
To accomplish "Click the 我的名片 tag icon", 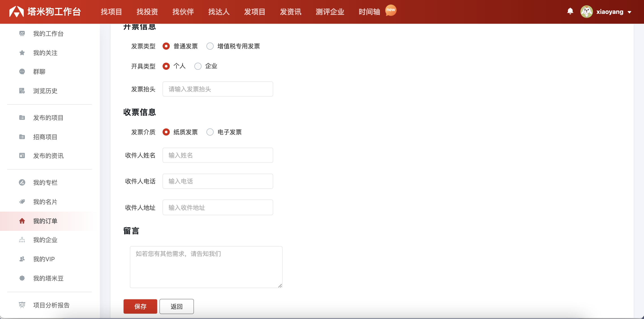I will 22,202.
